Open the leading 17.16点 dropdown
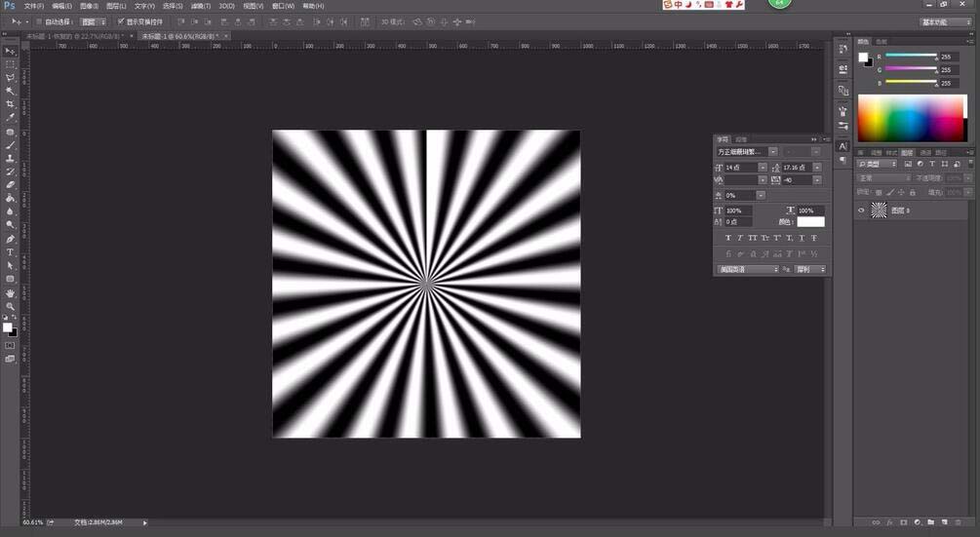Image resolution: width=980 pixels, height=537 pixels. point(817,168)
